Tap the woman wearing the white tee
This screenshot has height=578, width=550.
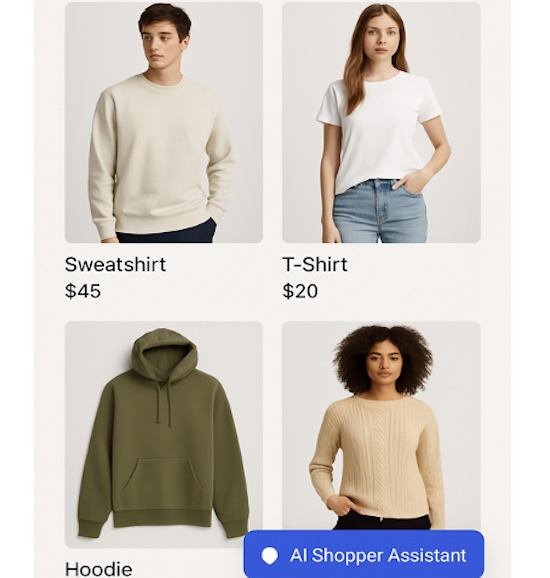383,123
